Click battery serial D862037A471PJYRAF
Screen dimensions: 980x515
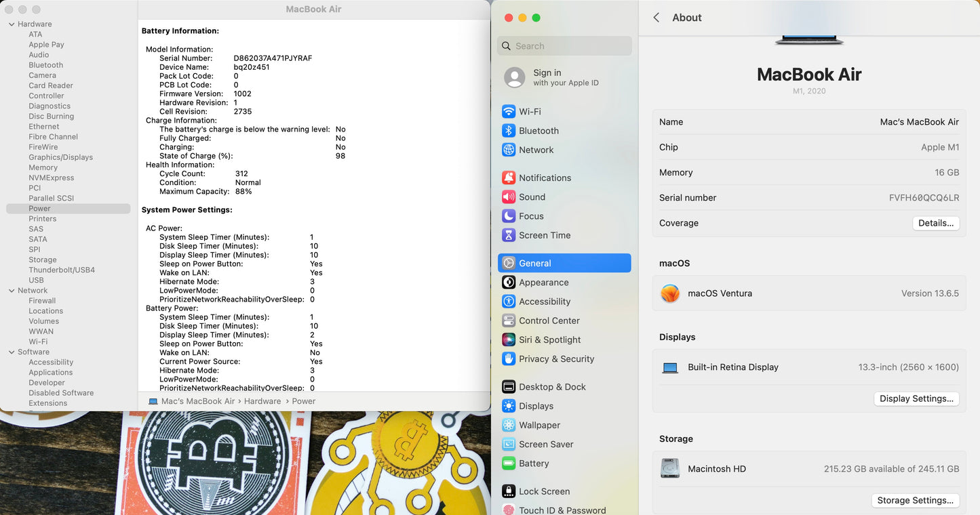[273, 58]
